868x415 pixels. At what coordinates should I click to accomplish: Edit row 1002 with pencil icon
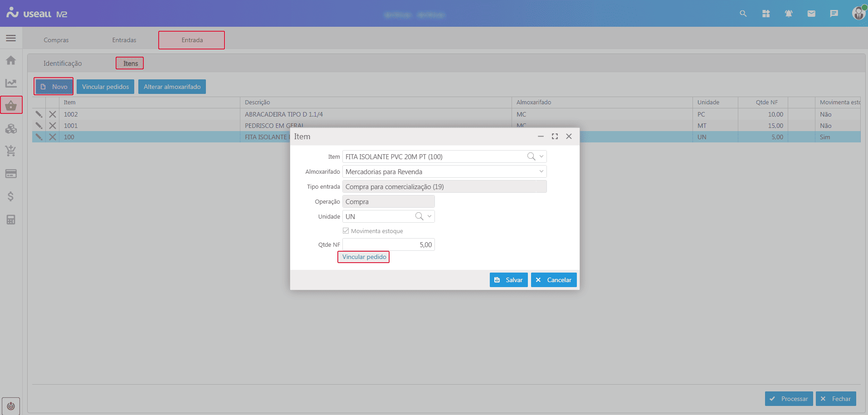pyautogui.click(x=39, y=114)
